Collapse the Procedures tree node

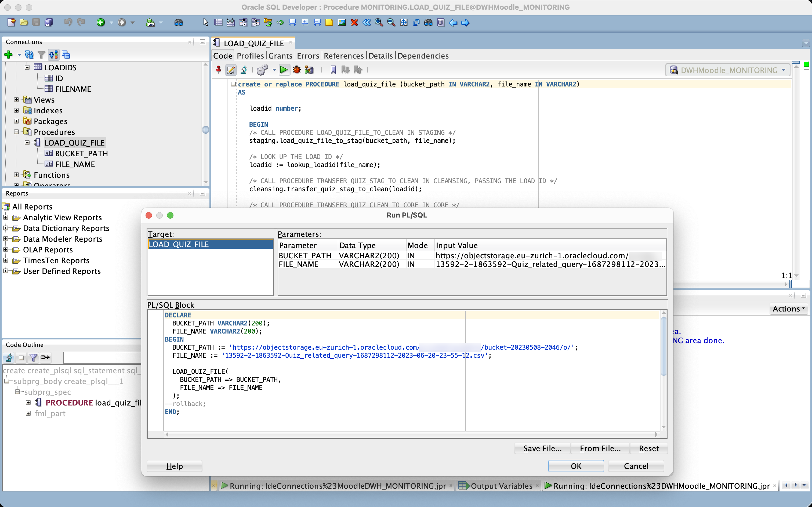[16, 132]
